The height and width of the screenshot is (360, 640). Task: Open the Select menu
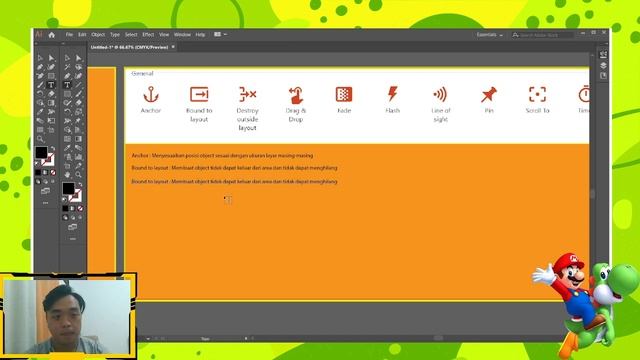131,35
